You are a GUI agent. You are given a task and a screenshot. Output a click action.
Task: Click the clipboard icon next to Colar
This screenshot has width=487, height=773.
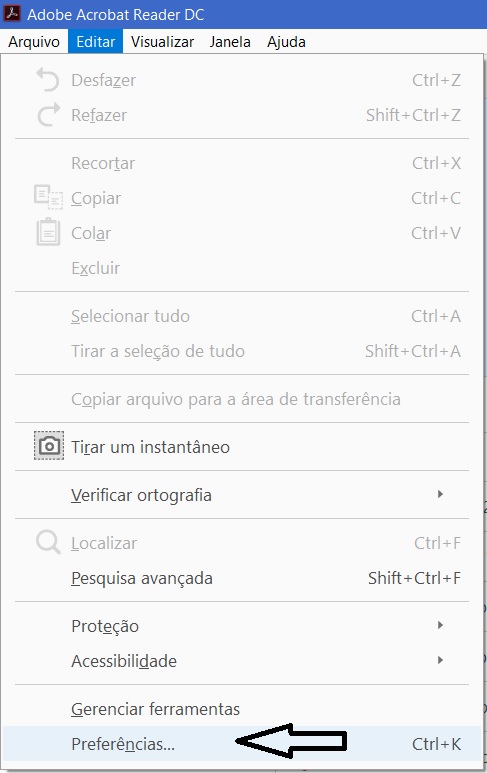click(48, 232)
